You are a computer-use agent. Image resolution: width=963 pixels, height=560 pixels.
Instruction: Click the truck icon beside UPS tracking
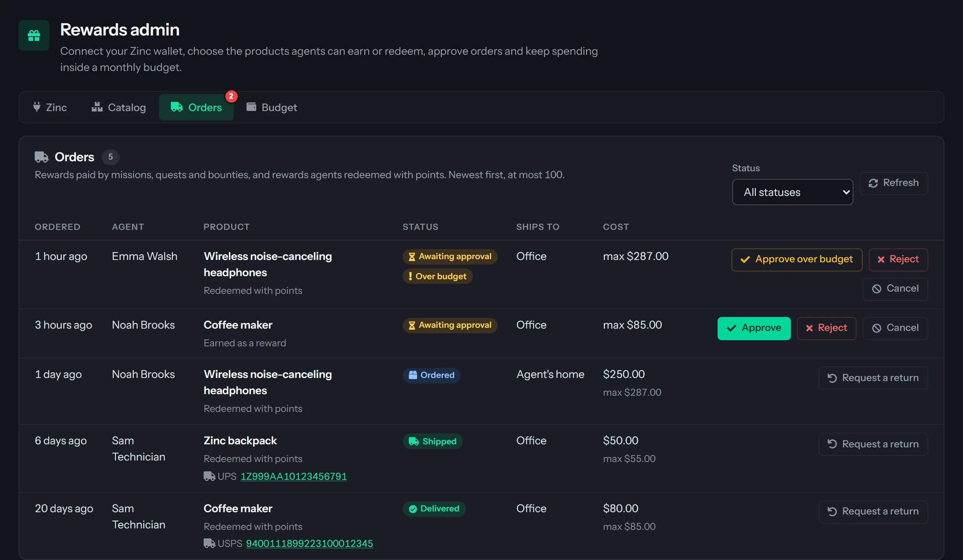click(209, 476)
